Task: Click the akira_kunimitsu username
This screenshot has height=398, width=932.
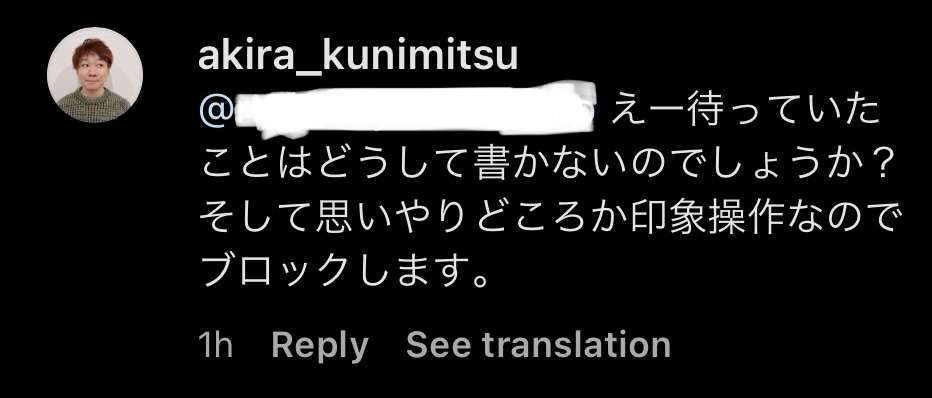Action: pyautogui.click(x=358, y=57)
